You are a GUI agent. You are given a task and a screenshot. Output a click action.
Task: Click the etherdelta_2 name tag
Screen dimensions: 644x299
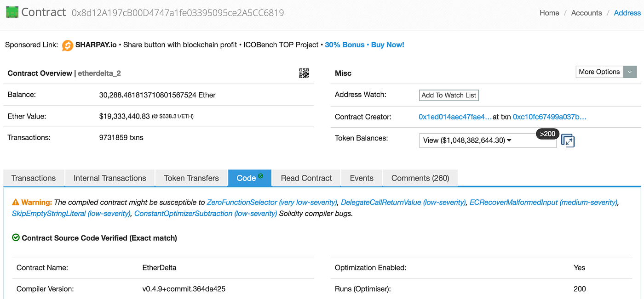click(x=99, y=73)
